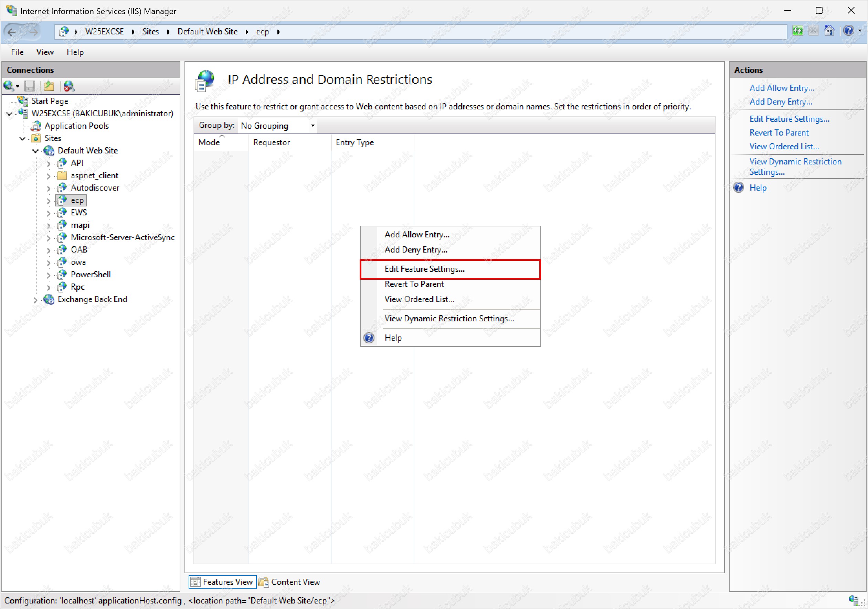The height and width of the screenshot is (609, 868).
Task: Click View Dynamic Restriction Settings link in Actions
Action: 795,167
